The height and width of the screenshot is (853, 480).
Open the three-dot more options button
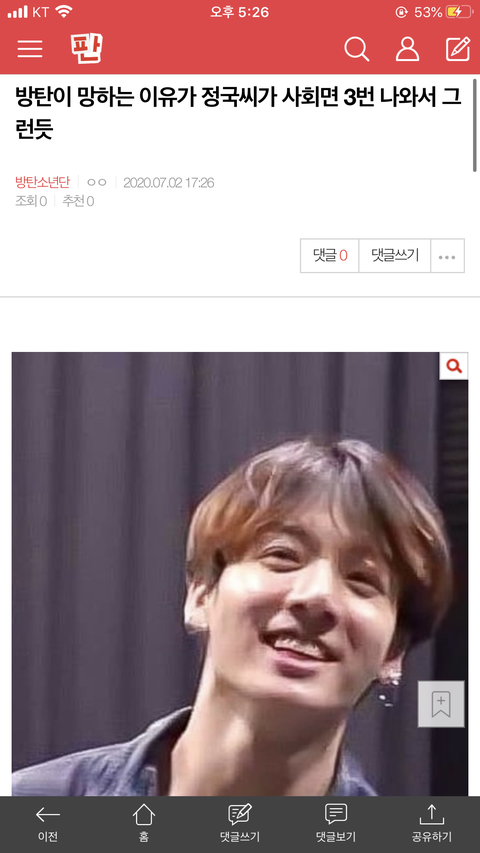pos(447,256)
